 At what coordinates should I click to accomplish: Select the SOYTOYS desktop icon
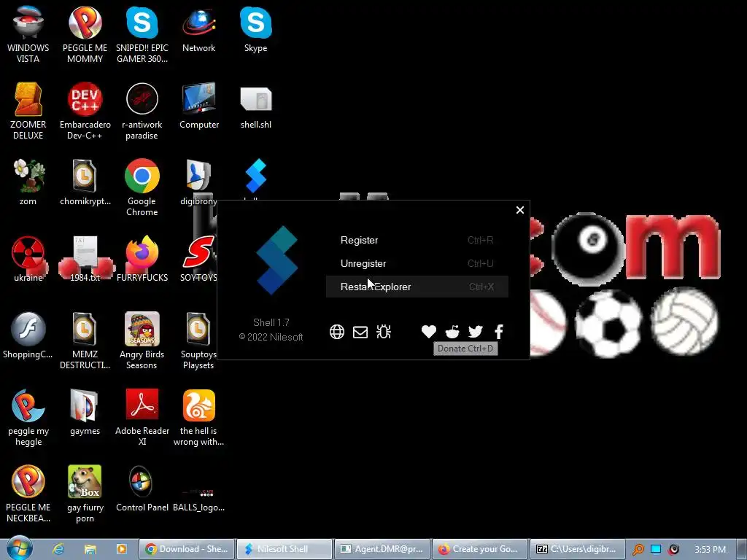coord(198,259)
